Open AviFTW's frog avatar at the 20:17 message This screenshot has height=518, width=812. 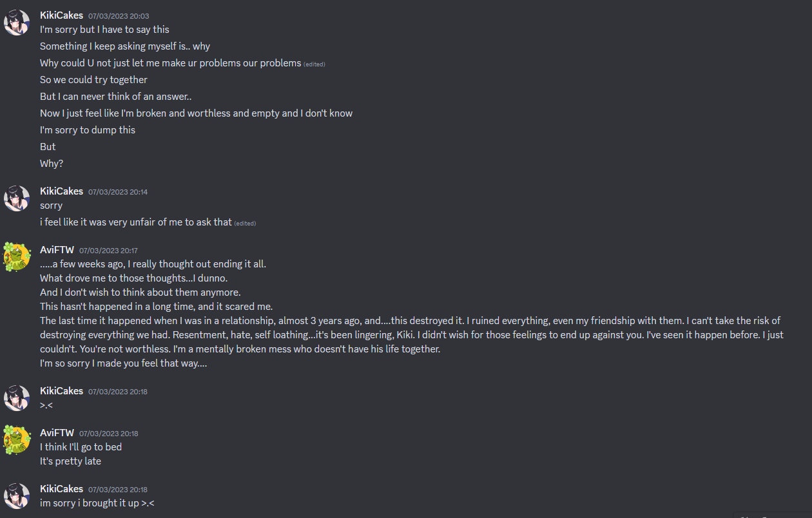17,257
